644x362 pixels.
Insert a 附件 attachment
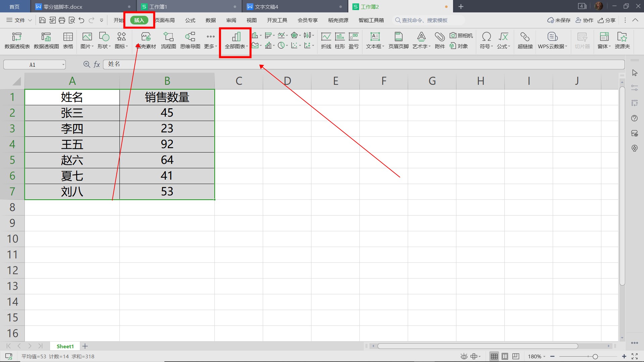440,40
